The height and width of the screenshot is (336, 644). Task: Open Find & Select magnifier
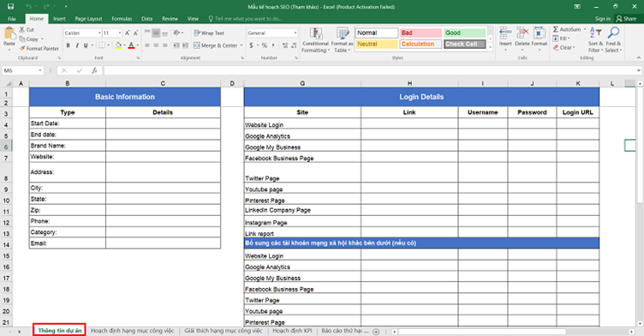point(614,39)
